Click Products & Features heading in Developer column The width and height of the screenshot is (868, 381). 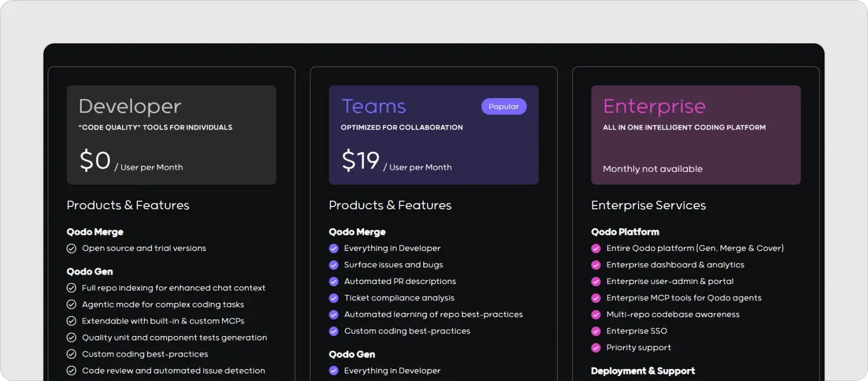[128, 205]
